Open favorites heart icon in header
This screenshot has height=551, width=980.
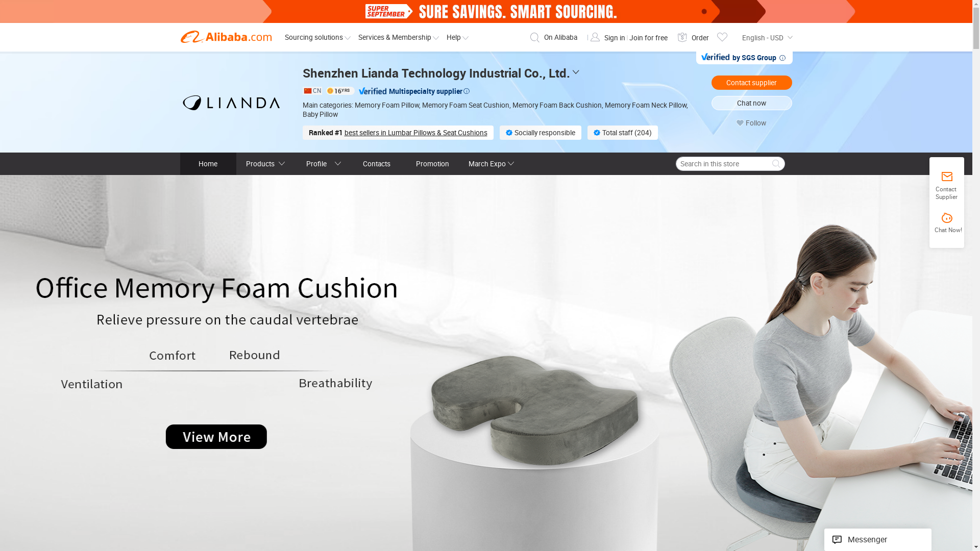(722, 37)
